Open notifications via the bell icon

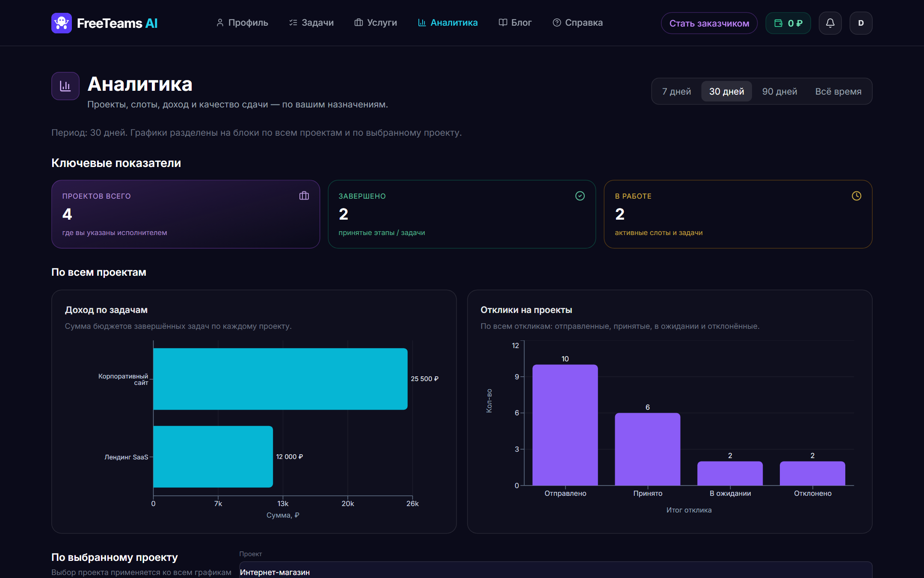tap(830, 23)
